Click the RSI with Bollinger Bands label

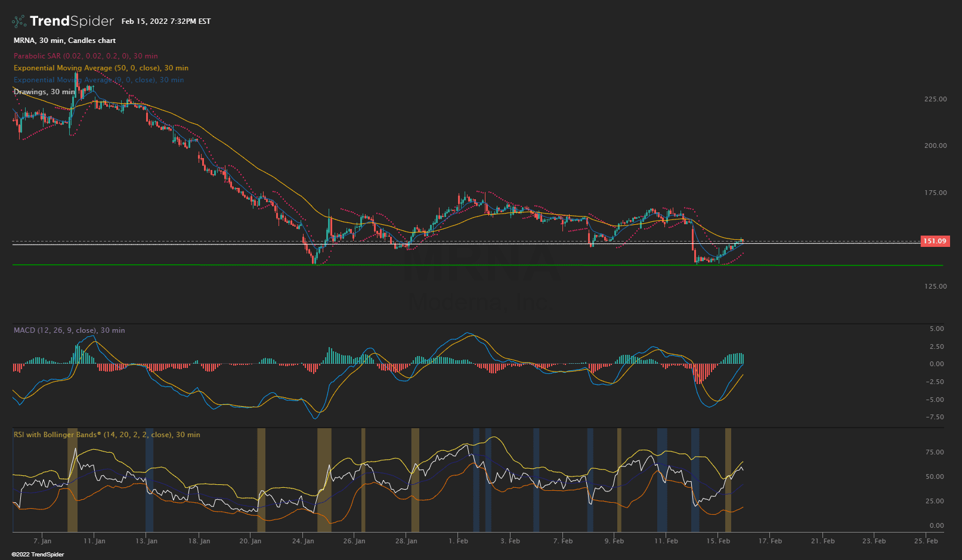pyautogui.click(x=106, y=434)
